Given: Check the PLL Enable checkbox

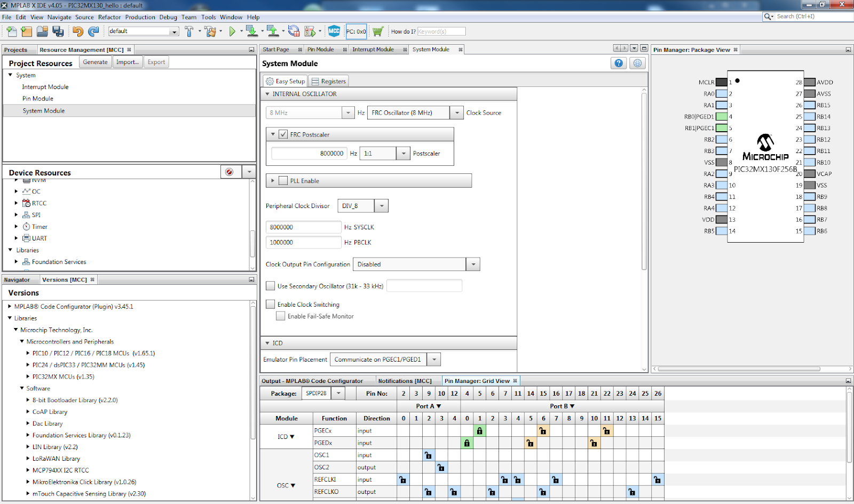Looking at the screenshot, I should [x=283, y=181].
